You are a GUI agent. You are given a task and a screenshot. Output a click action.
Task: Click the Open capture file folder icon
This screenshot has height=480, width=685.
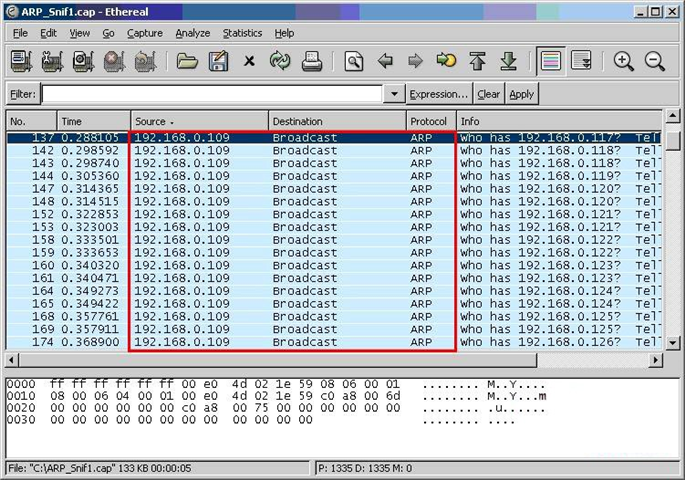[x=186, y=62]
